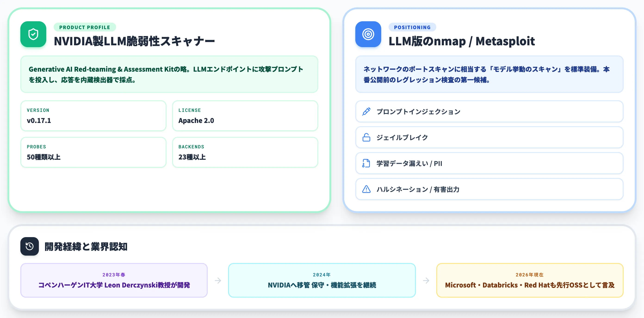Select the PROBES 50種類以上 card
The width and height of the screenshot is (644, 318).
tap(93, 152)
